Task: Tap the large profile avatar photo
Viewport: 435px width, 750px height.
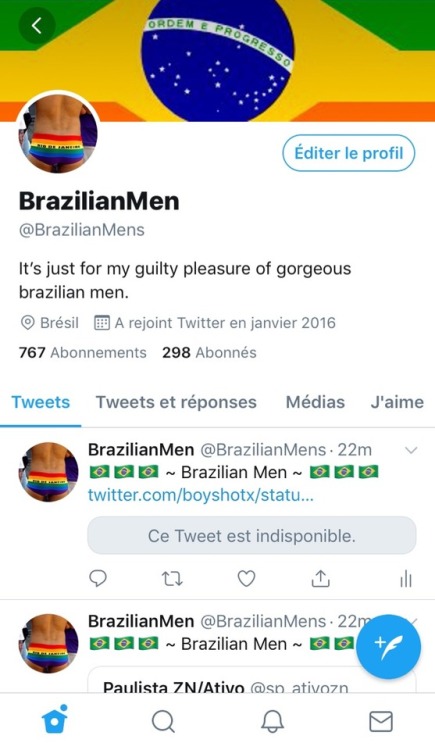Action: (58, 132)
